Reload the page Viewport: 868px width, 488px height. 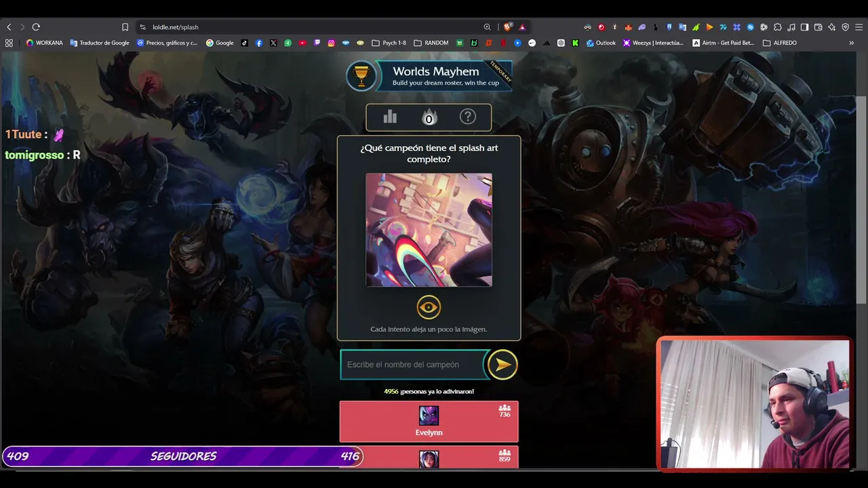click(36, 27)
